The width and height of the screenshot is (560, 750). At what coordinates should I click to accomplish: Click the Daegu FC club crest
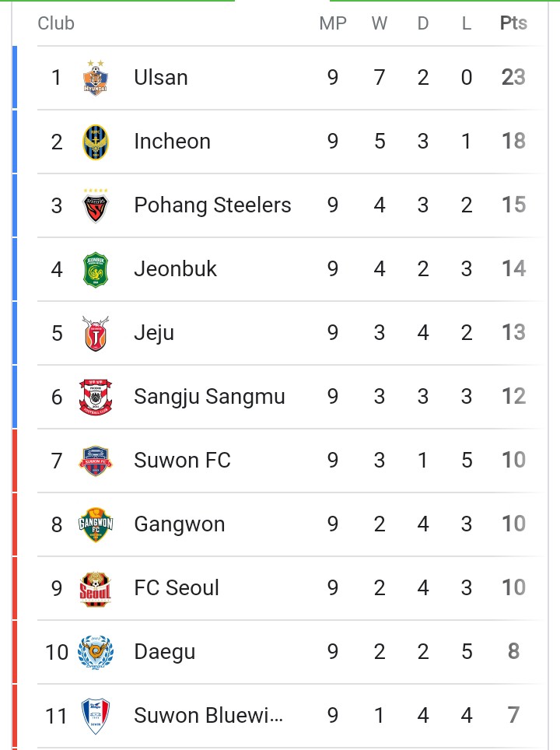96,653
